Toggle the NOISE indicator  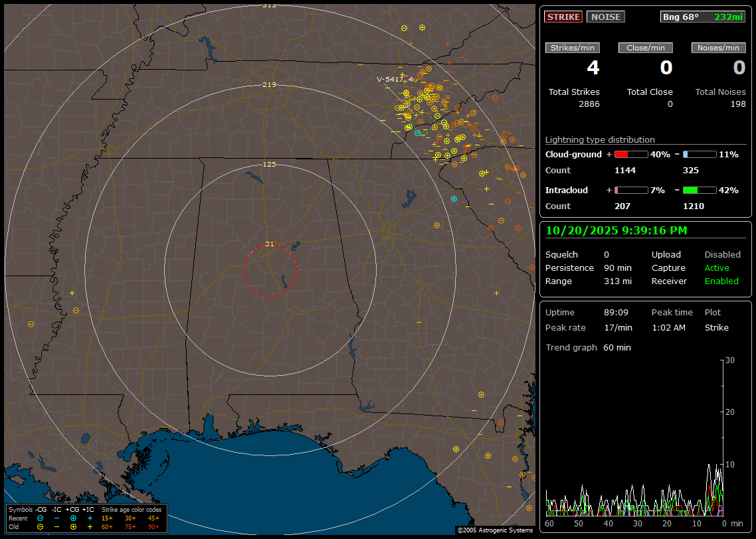(605, 17)
